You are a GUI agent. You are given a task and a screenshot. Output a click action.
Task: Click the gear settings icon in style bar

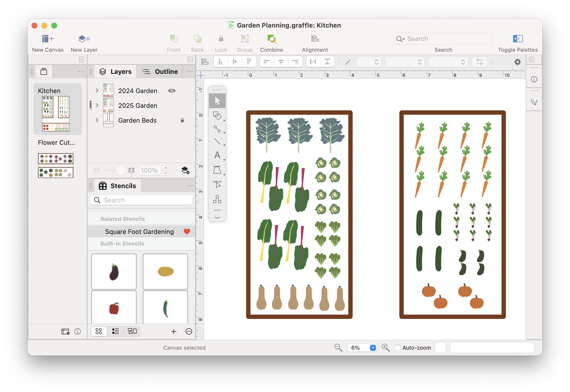pyautogui.click(x=518, y=62)
